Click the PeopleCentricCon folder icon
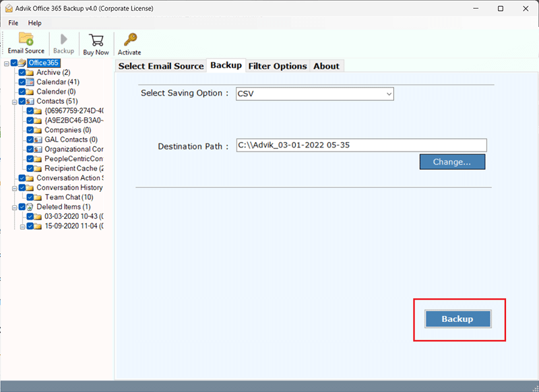 click(38, 159)
